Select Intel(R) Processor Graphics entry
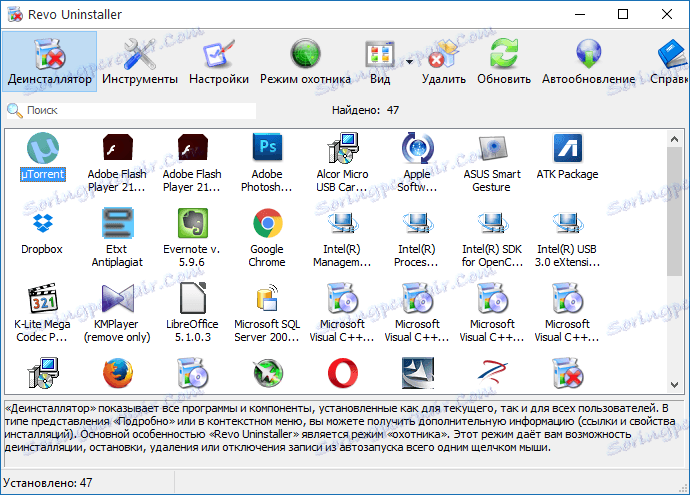Image resolution: width=690 pixels, height=495 pixels. click(417, 238)
